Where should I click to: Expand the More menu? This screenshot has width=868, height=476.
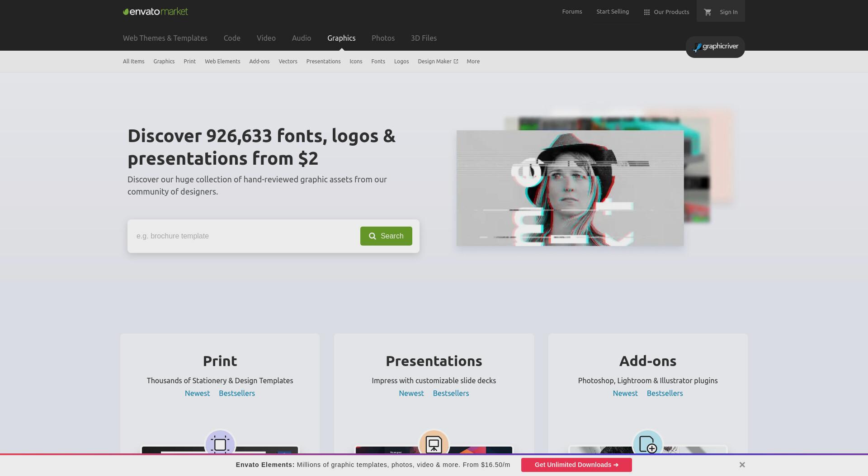click(x=473, y=62)
